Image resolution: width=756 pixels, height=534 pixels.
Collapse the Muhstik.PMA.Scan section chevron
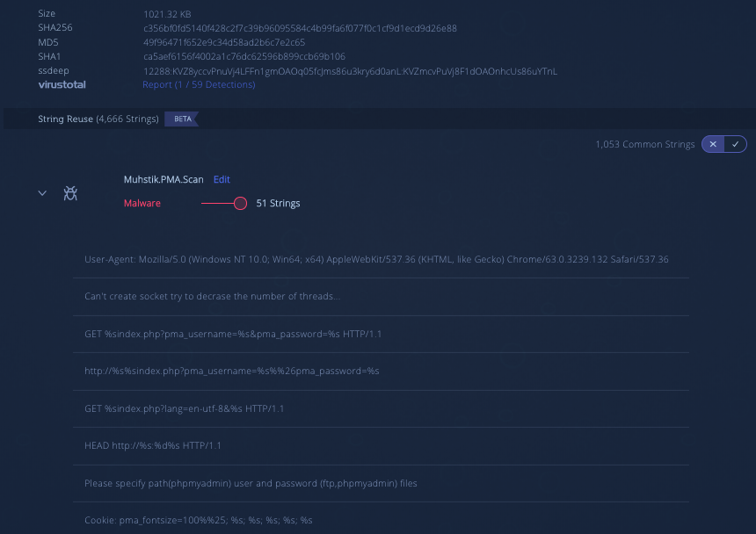[x=42, y=193]
